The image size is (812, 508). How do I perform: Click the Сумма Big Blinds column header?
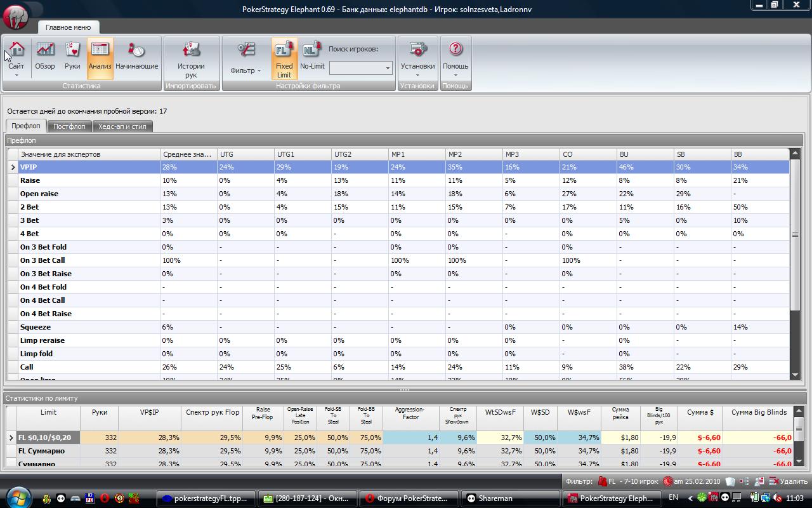(x=758, y=417)
